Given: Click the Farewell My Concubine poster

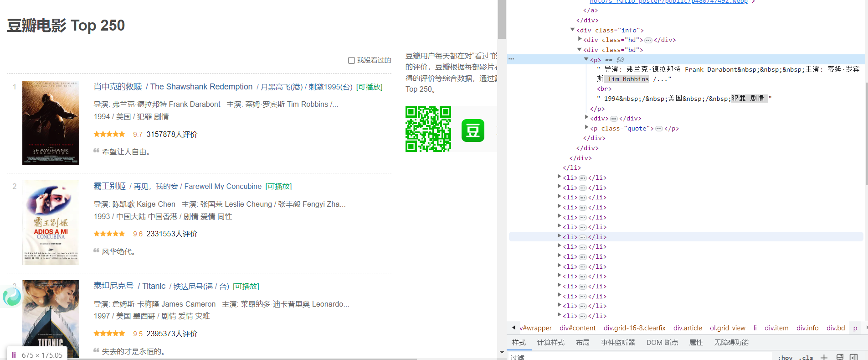Looking at the screenshot, I should click(51, 223).
